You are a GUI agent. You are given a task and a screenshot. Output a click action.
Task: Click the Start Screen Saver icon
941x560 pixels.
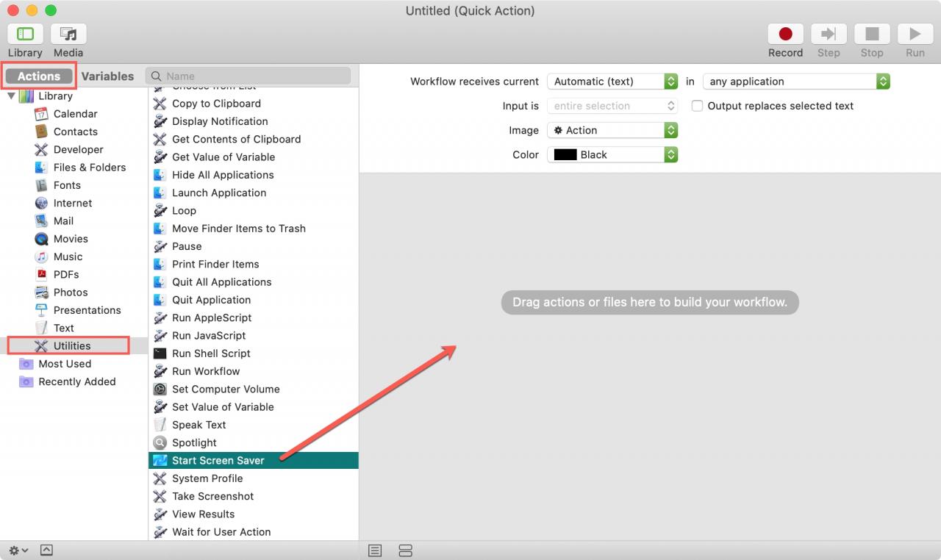click(160, 461)
